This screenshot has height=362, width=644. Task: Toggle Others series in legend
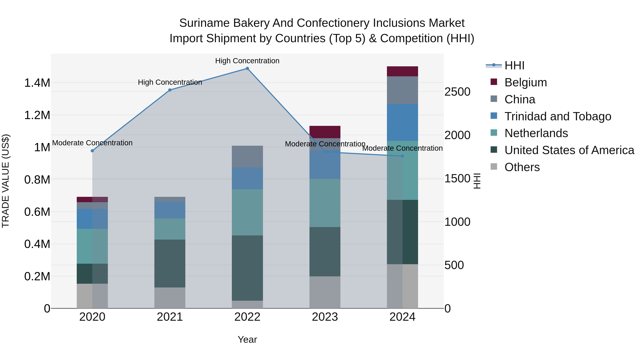515,167
